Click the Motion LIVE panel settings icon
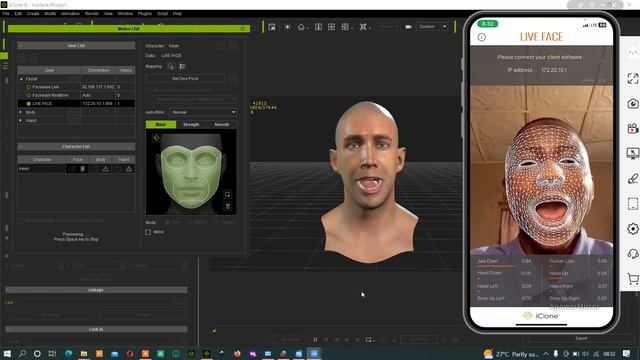This screenshot has width=640, height=360. pyautogui.click(x=243, y=29)
